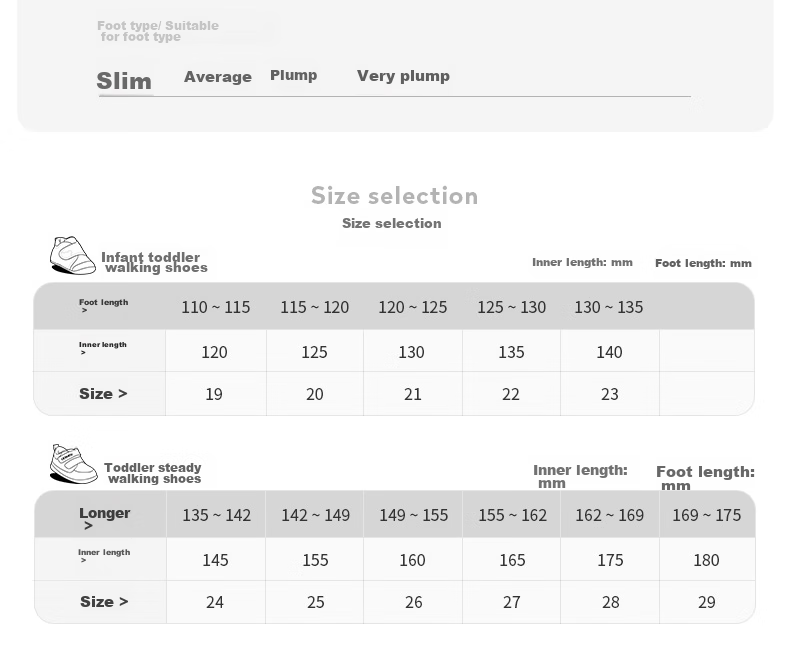Click Infant toddler walking shoes label
Screen dimensions: 790x652
click(x=154, y=263)
